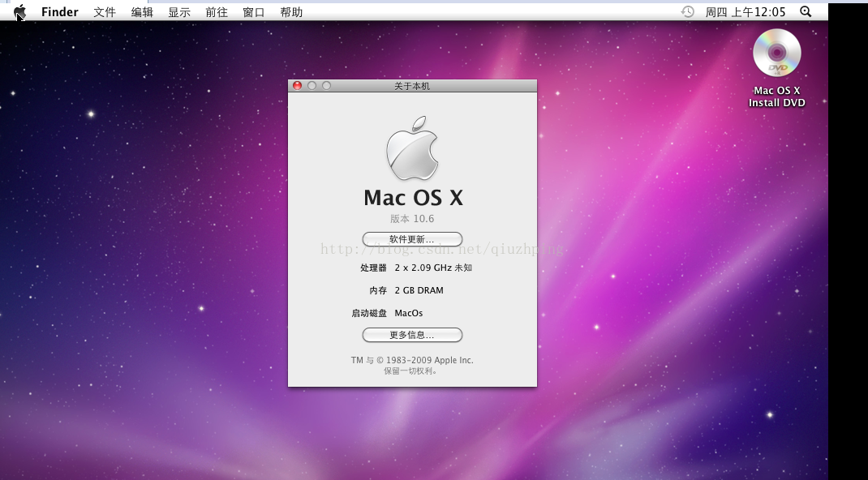This screenshot has height=480, width=868.
Task: Open the Apple menu in the menu bar
Action: point(19,11)
